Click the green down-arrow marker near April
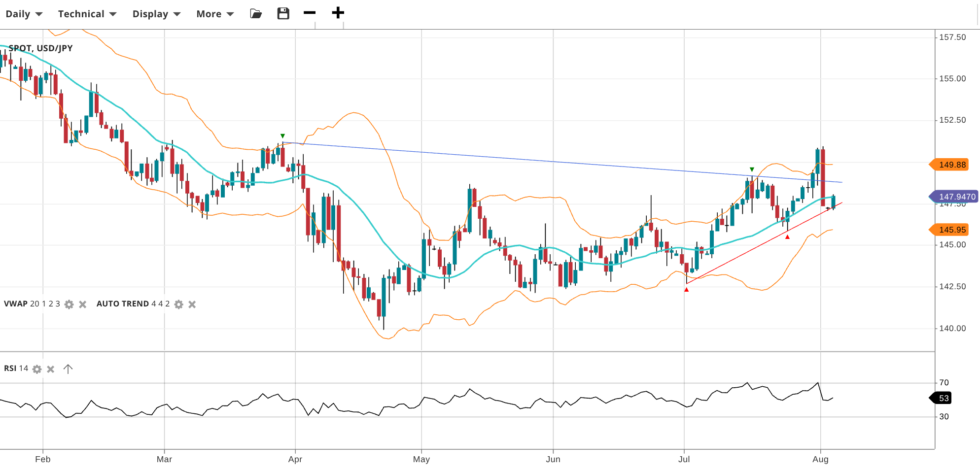 pyautogui.click(x=282, y=136)
